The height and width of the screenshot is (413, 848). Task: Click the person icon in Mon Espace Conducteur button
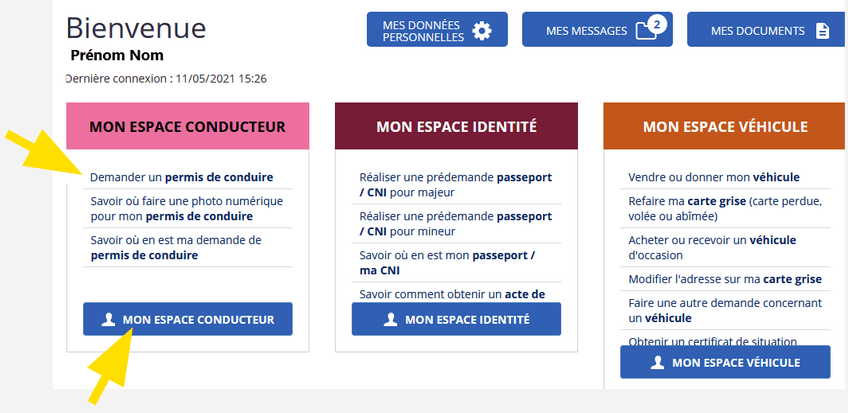click(x=108, y=319)
